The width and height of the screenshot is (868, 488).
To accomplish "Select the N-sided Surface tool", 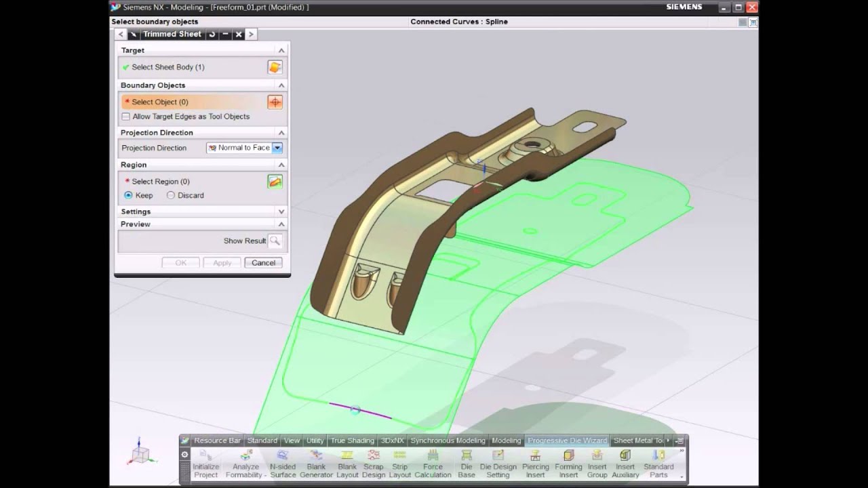I will coord(283,463).
